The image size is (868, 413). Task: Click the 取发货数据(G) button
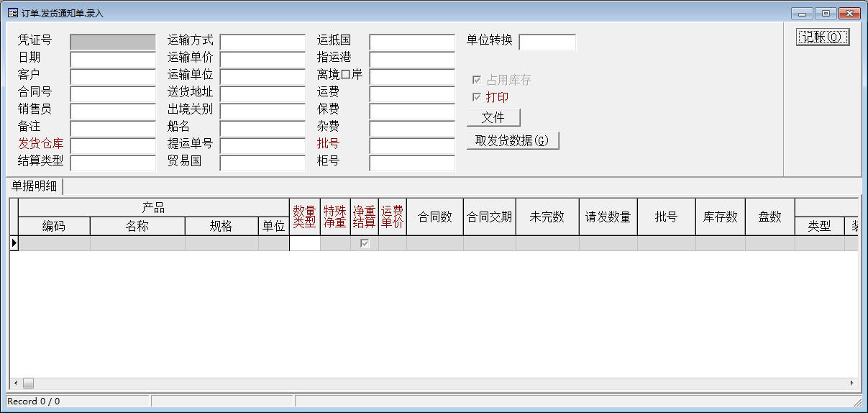pyautogui.click(x=512, y=140)
